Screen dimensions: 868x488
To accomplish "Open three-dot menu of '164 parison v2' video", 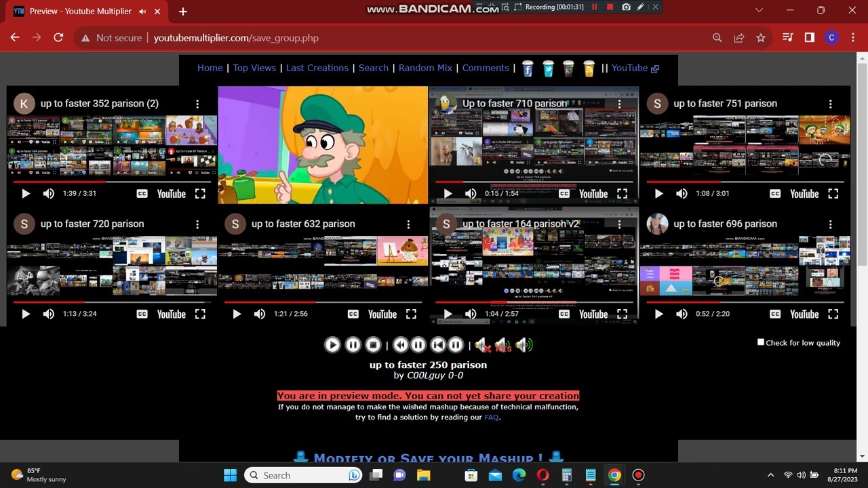I will (x=619, y=224).
